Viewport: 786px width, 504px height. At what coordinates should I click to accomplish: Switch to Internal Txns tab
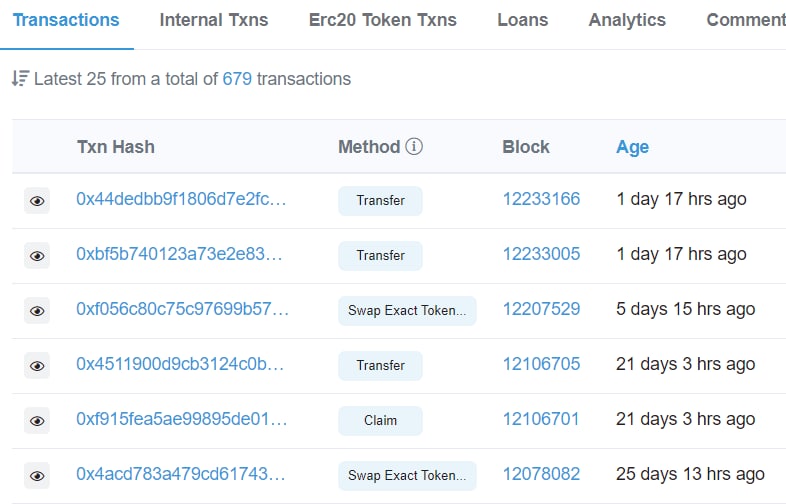[214, 20]
